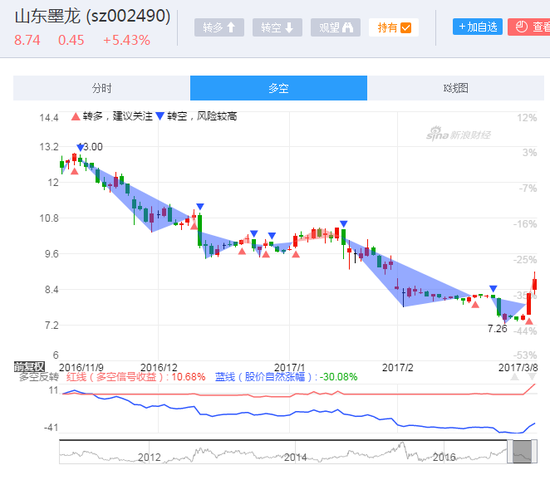550x480 pixels.
Task: Select the 多空 tab
Action: 279,88
